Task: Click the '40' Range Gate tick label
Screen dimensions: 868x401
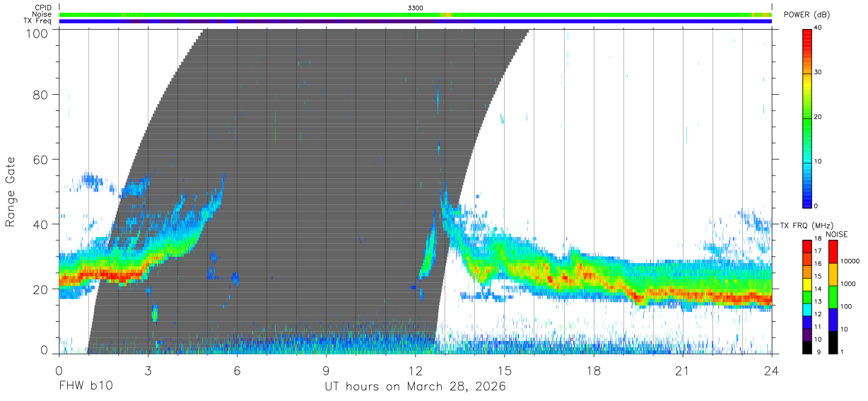Action: click(41, 224)
